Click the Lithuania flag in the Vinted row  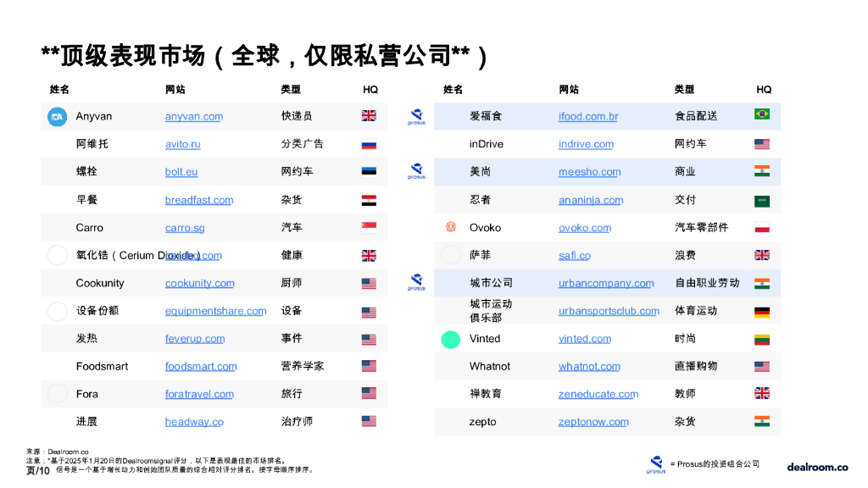[x=761, y=339]
